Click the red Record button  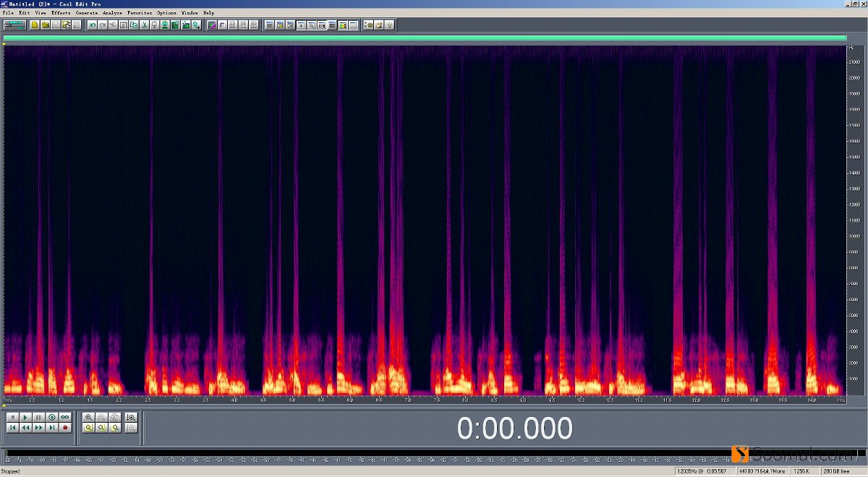click(65, 428)
